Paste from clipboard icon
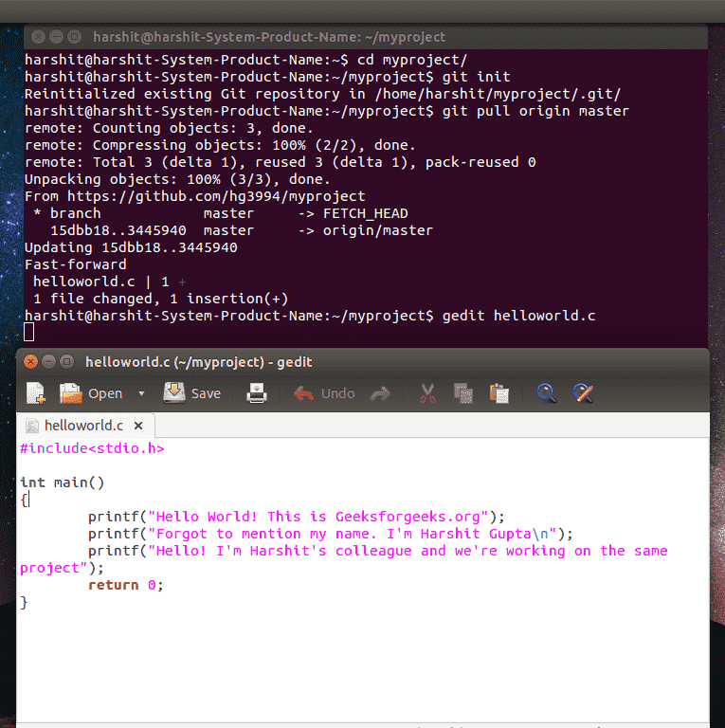 click(x=499, y=393)
